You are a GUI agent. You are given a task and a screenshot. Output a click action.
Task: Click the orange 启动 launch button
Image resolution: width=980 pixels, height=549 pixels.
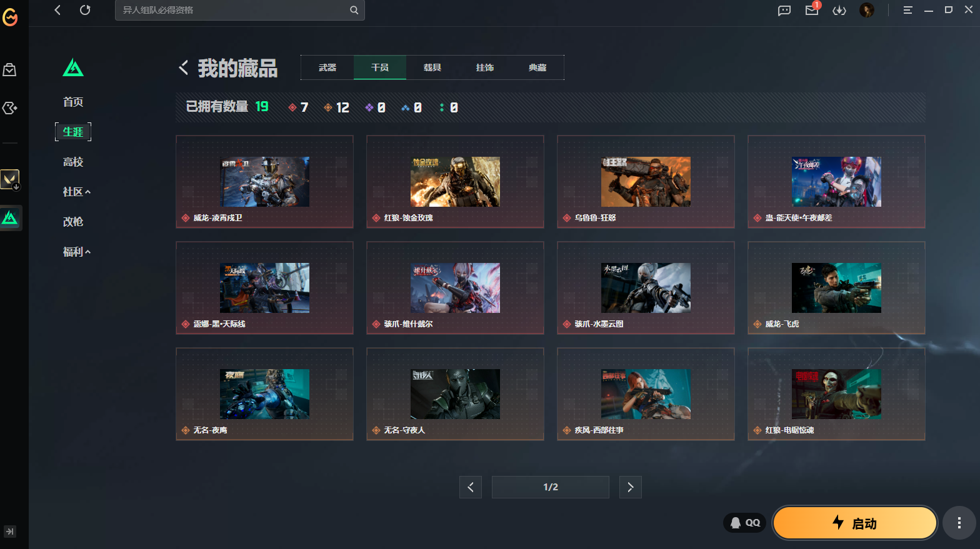[855, 523]
